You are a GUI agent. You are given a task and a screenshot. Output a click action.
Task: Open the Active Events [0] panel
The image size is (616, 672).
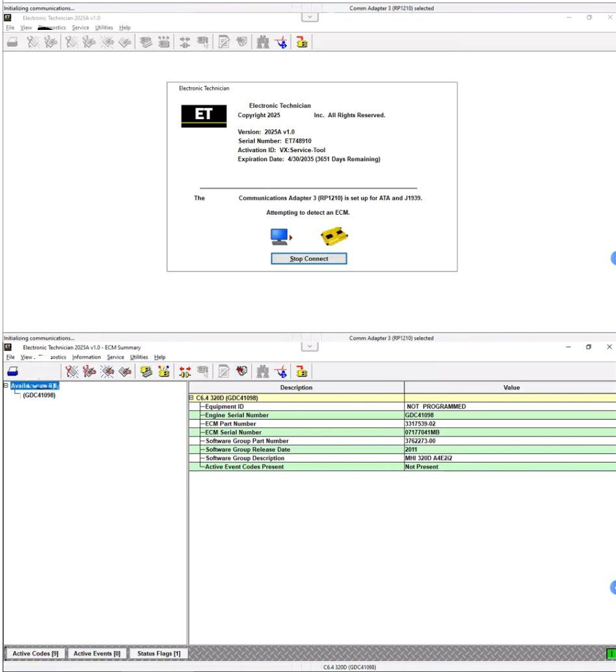coord(97,653)
